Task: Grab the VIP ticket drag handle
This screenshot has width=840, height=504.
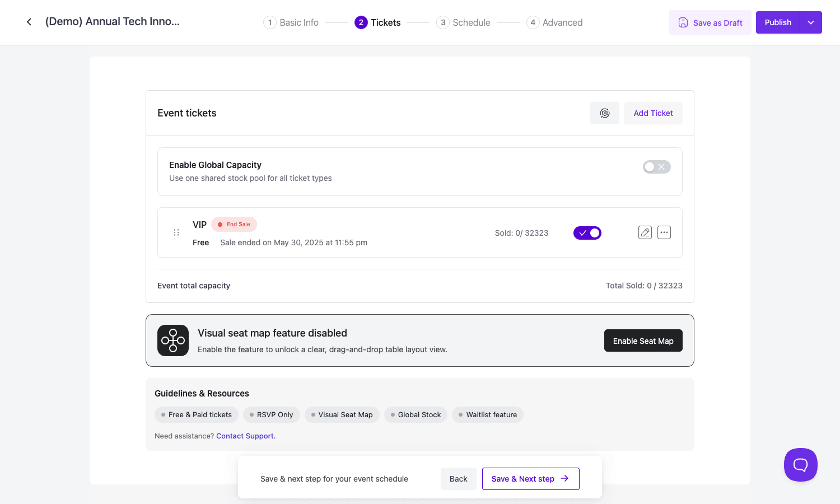Action: point(176,232)
